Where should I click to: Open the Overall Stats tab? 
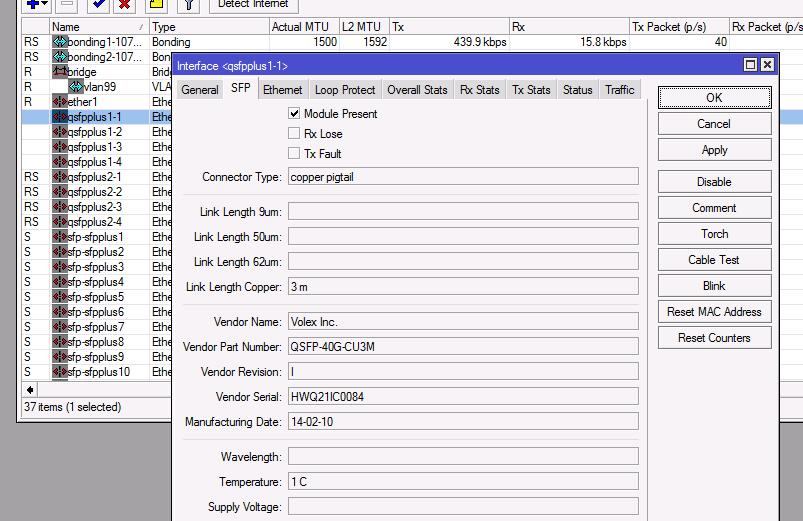point(417,90)
